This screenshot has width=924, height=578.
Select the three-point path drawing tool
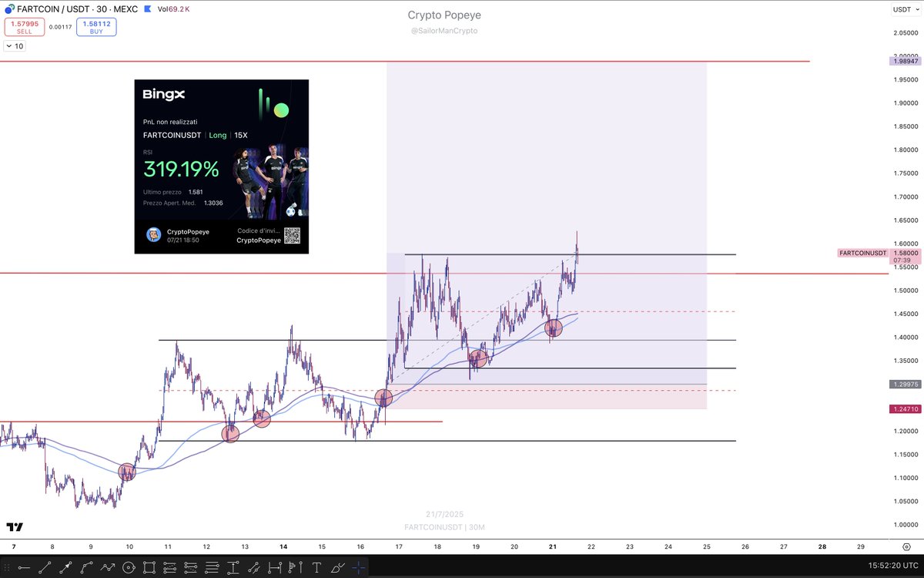coord(86,568)
